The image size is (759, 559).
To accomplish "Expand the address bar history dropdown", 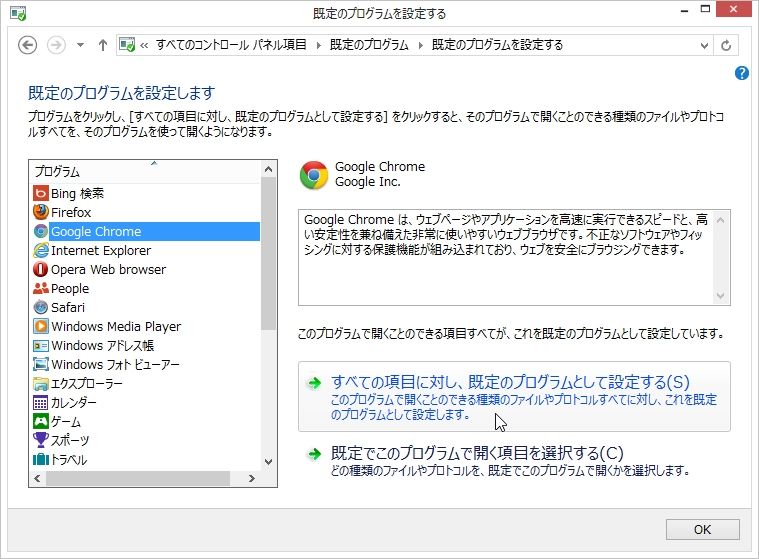I will click(x=704, y=45).
